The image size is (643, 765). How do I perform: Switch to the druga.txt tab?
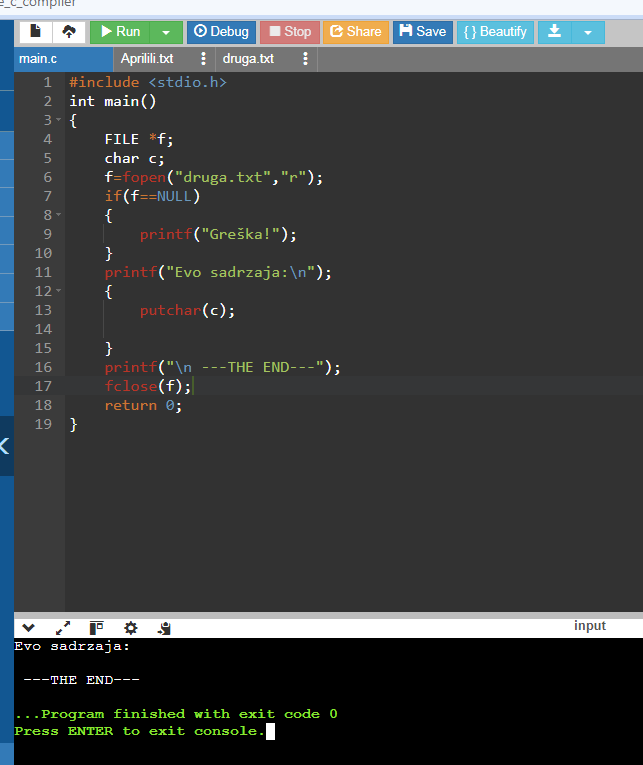click(x=248, y=59)
